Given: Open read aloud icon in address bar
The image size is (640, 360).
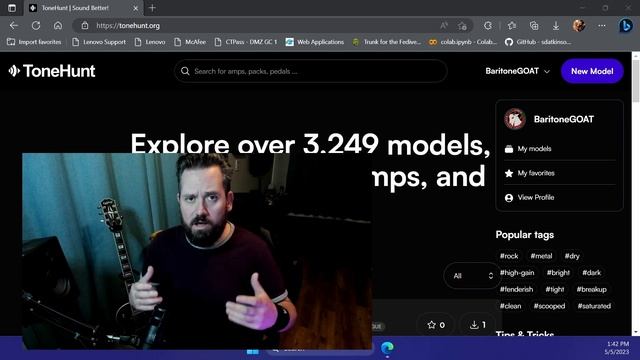Looking at the screenshot, I should pos(444,25).
